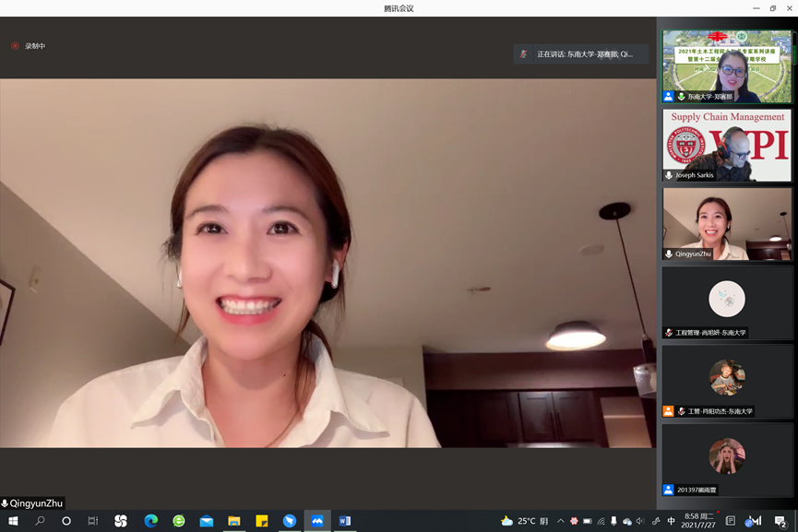Launch Microsoft Edge from the taskbar
The height and width of the screenshot is (532, 798).
coord(150,521)
